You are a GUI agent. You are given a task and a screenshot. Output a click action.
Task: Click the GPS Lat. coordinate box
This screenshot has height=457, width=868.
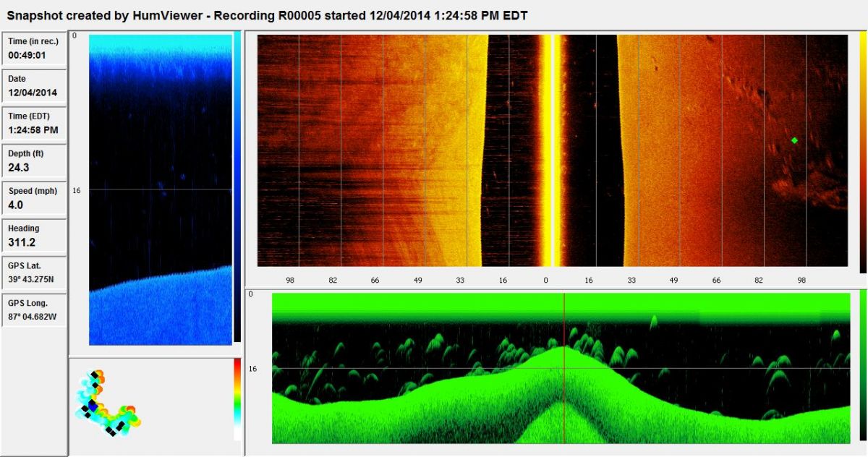tap(33, 273)
